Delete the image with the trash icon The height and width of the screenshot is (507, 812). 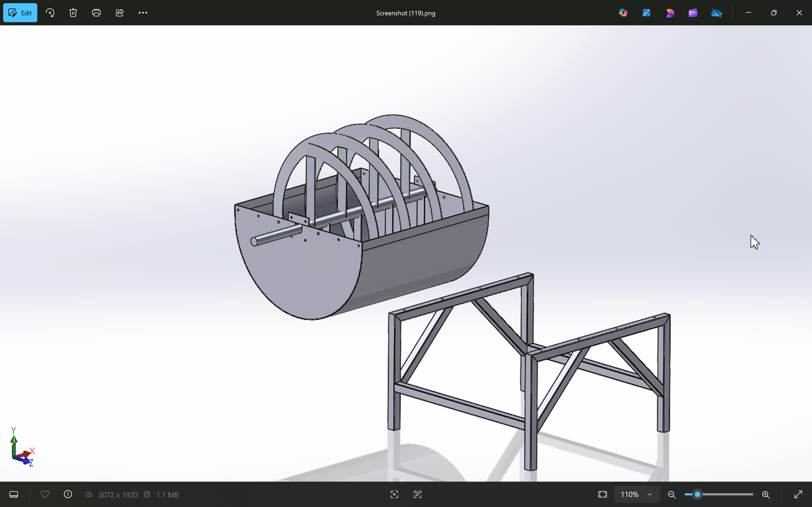click(73, 13)
